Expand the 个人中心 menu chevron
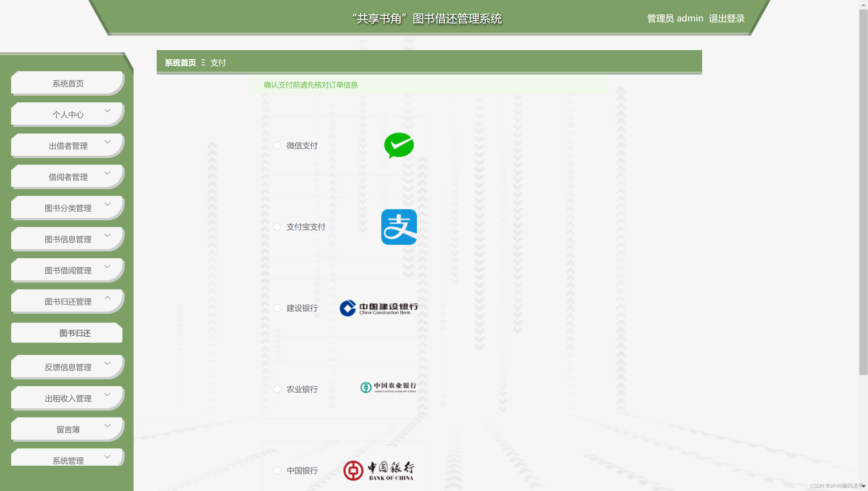The image size is (868, 491). (x=107, y=111)
